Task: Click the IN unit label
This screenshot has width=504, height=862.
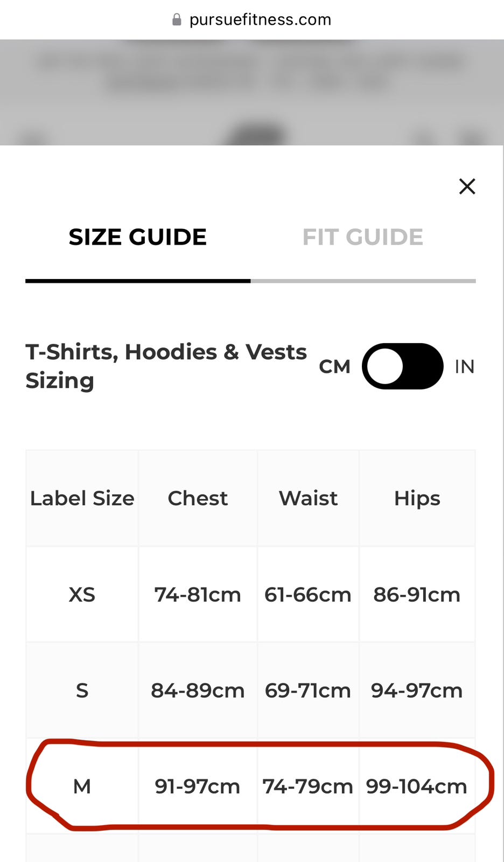Action: 464,367
